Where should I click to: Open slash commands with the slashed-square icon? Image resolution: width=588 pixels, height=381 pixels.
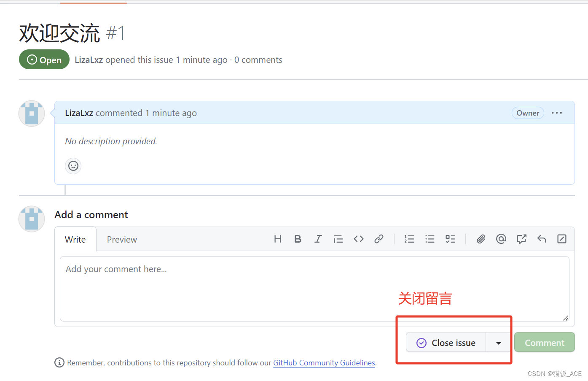pyautogui.click(x=562, y=239)
